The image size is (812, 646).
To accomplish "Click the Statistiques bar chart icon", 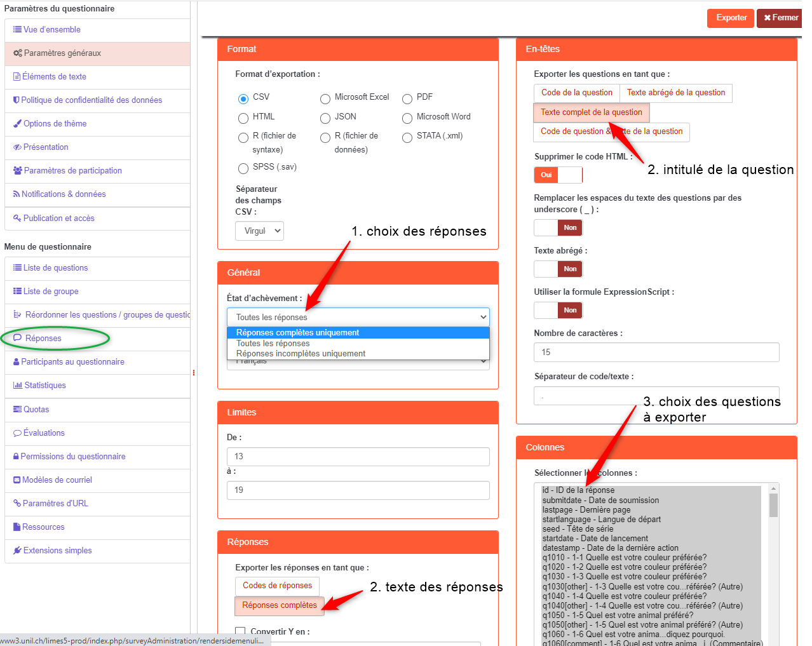I will [x=17, y=386].
